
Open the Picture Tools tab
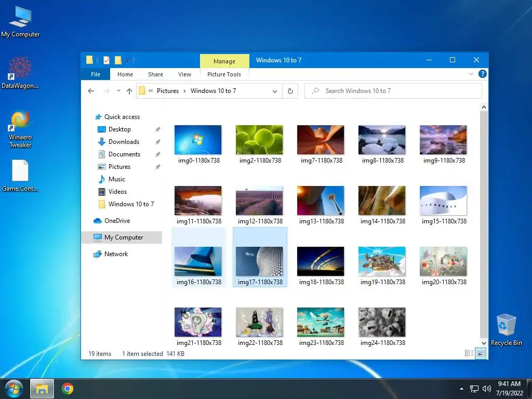(x=224, y=74)
